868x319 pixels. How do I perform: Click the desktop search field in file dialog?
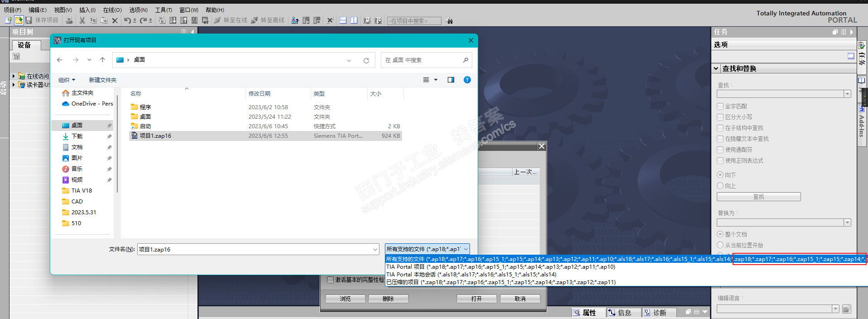[x=426, y=60]
